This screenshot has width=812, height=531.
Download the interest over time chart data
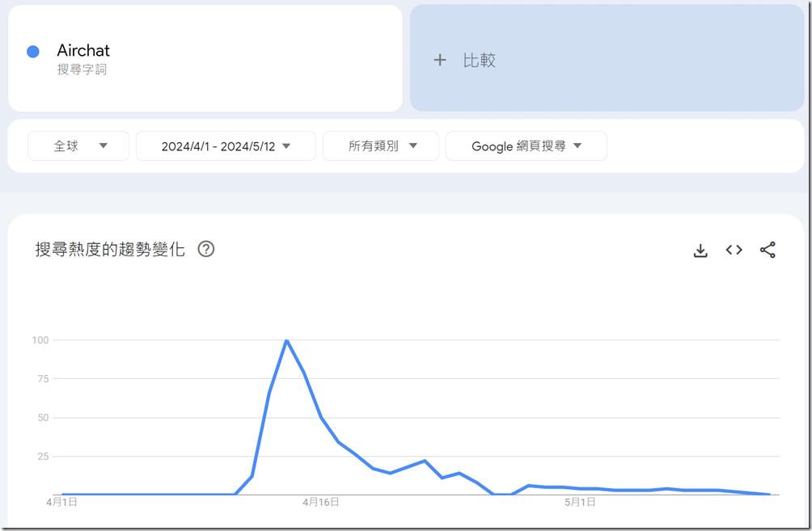tap(700, 251)
